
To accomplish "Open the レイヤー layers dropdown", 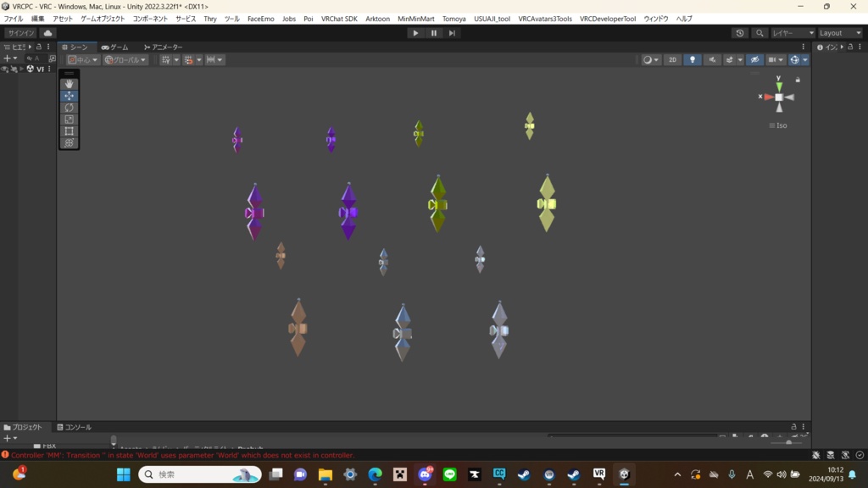I will click(793, 33).
